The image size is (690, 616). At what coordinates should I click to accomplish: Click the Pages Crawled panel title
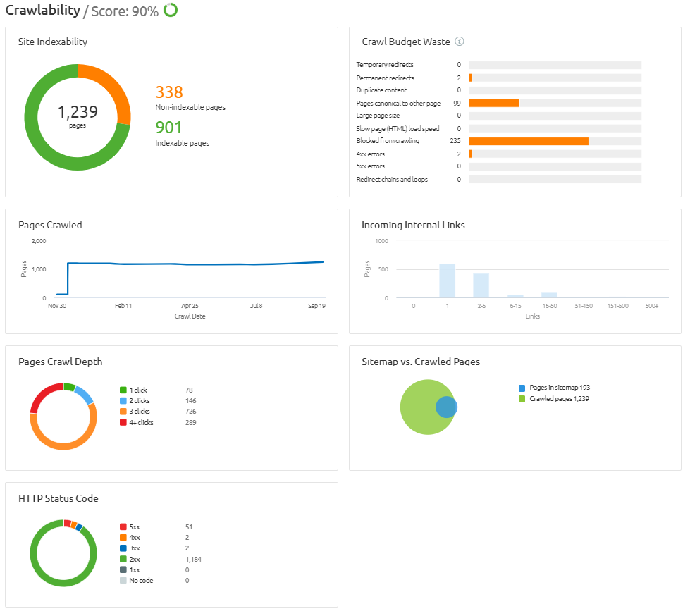tap(50, 225)
